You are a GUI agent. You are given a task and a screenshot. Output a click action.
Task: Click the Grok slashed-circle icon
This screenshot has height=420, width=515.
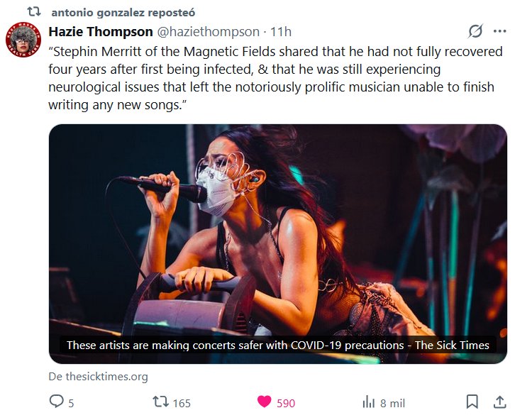click(x=476, y=31)
